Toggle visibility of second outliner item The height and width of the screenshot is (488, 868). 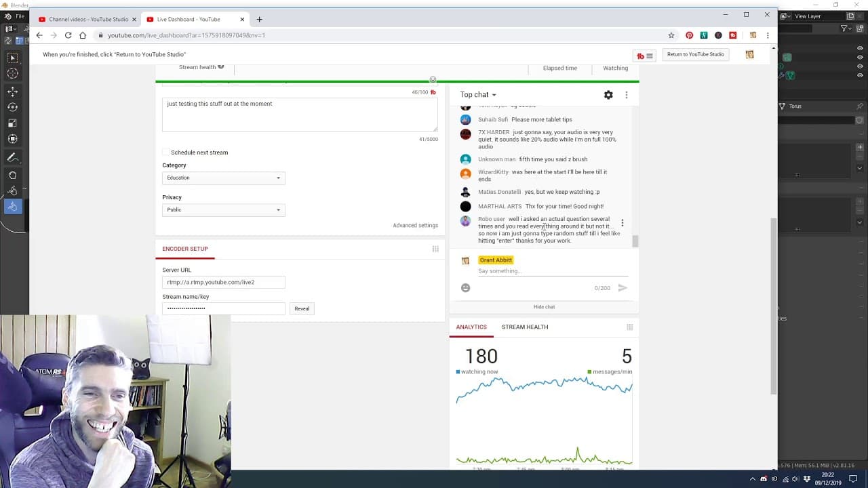coord(860,58)
